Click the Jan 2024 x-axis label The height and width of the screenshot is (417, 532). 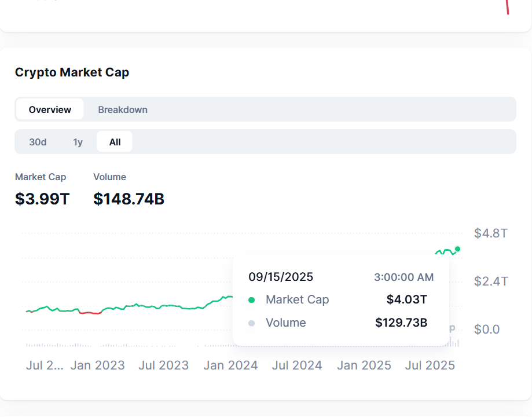click(230, 365)
